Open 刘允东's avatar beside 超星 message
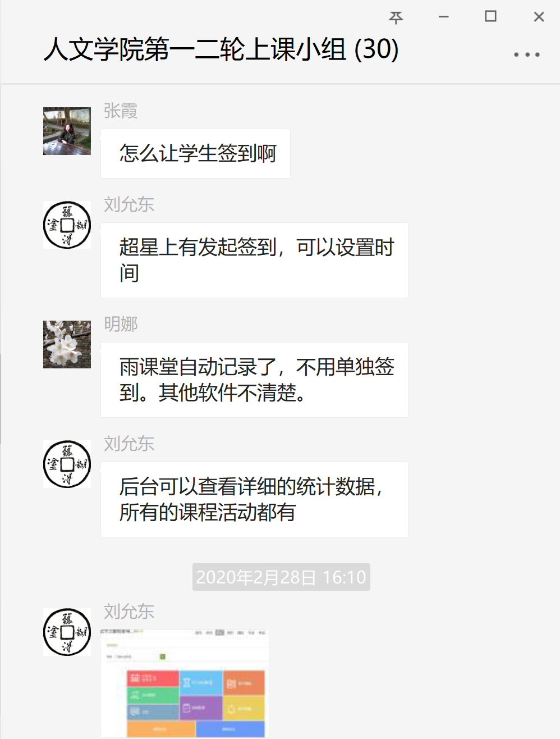 [67, 225]
